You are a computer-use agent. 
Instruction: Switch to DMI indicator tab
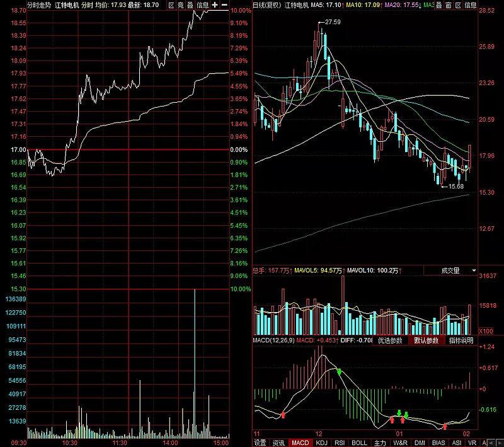point(420,443)
